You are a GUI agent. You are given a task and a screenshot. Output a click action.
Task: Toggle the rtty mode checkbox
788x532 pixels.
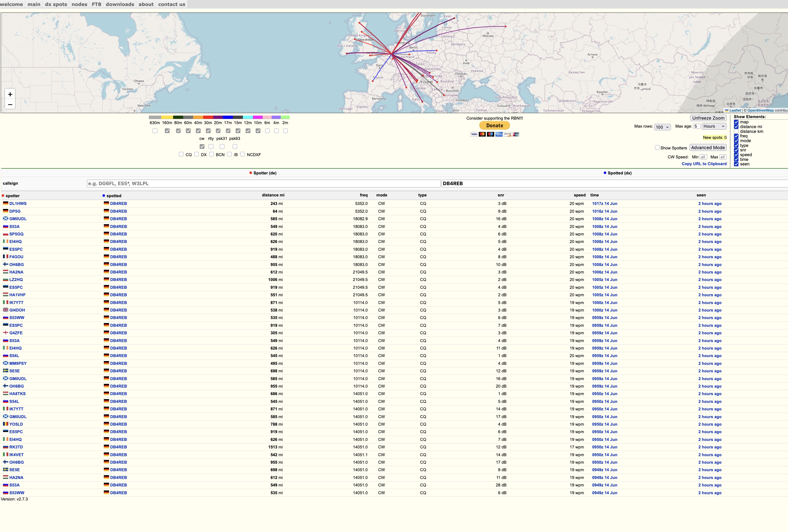coord(211,146)
